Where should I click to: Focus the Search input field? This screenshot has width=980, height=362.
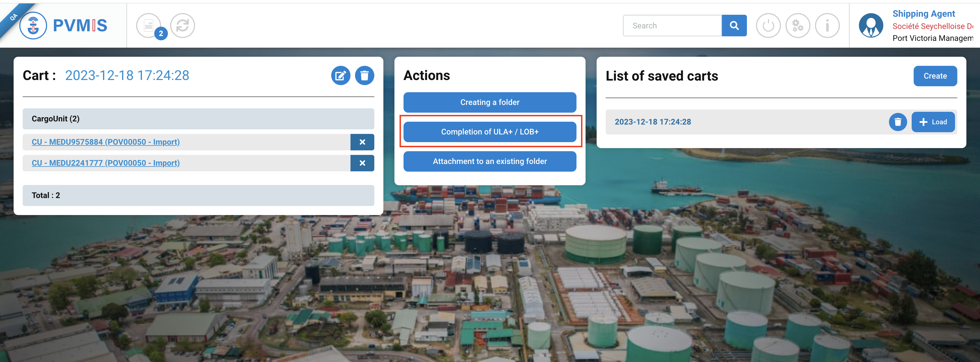672,26
